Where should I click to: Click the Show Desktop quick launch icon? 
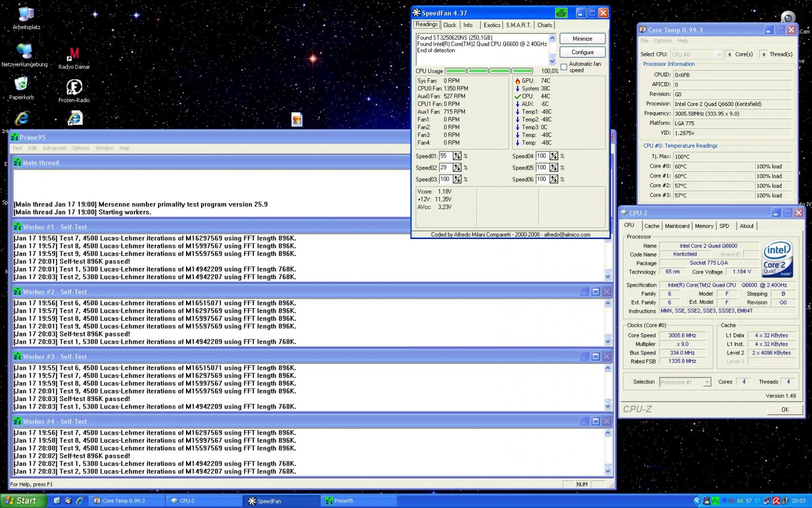pos(57,501)
